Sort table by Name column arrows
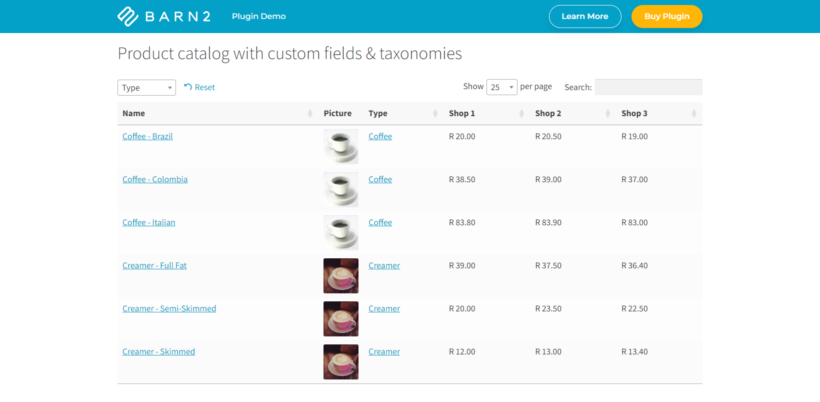The height and width of the screenshot is (402, 820). (x=310, y=113)
